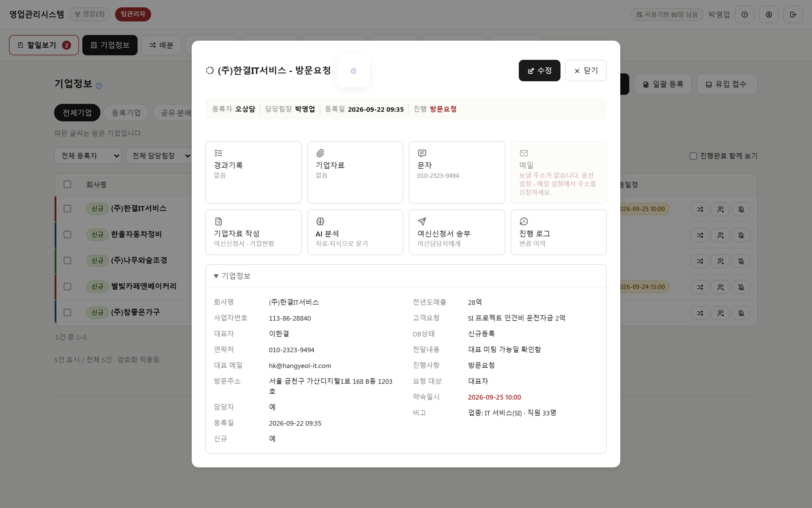Screen dimensions: 812x508
Task: Click the shuffle icon in (주)참좋은가구 row
Action: tap(700, 313)
